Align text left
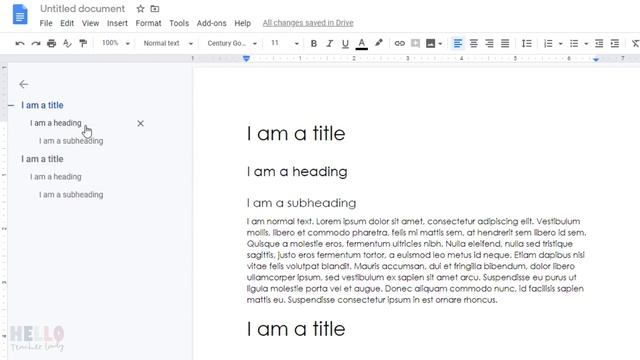640x360 pixels. tap(458, 43)
